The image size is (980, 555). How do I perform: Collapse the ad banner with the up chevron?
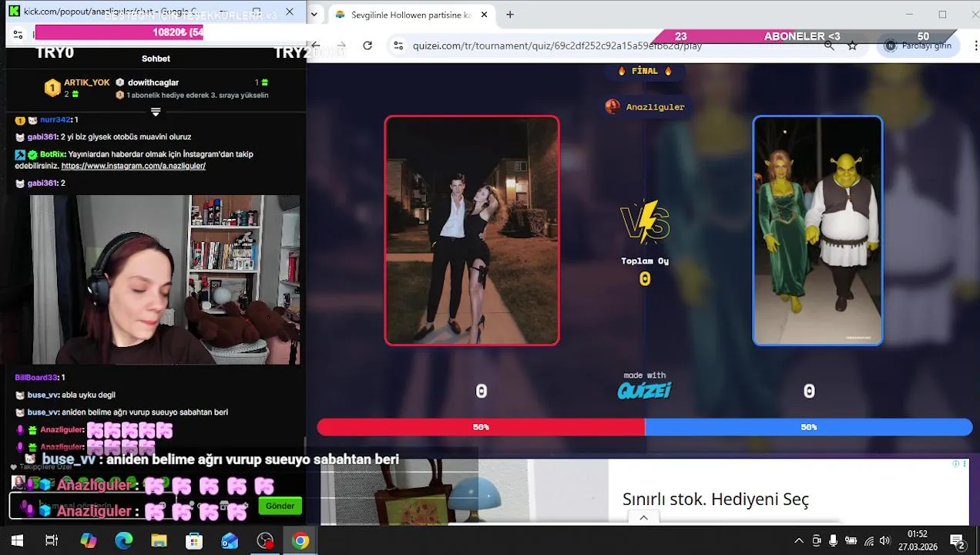[x=644, y=518]
